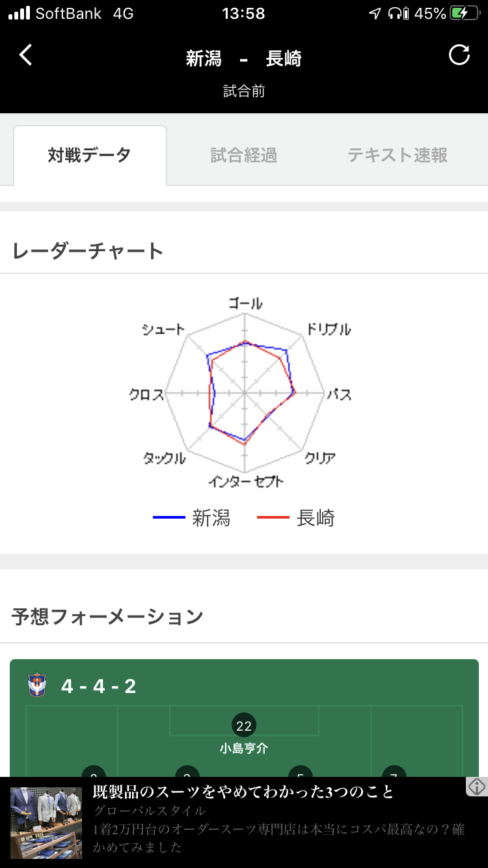Tap the 小島亨介 player name
This screenshot has height=868, width=488.
click(x=244, y=749)
